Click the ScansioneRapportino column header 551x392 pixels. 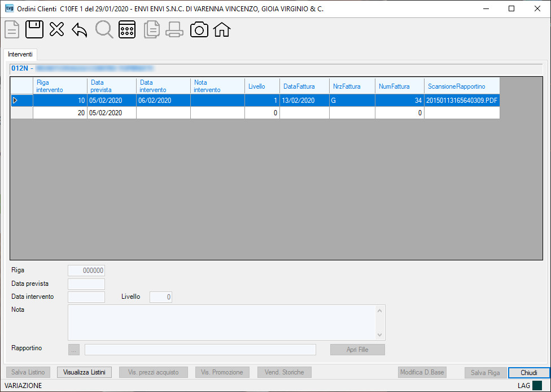462,86
